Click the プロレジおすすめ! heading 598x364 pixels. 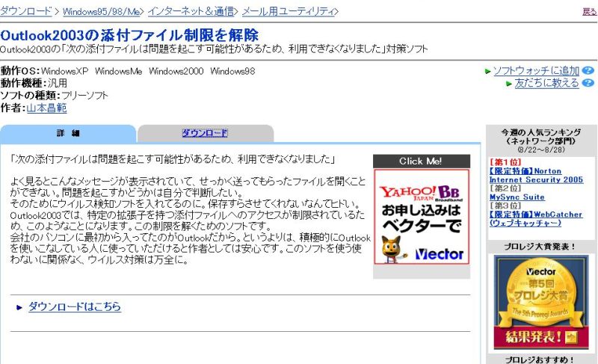(540, 360)
